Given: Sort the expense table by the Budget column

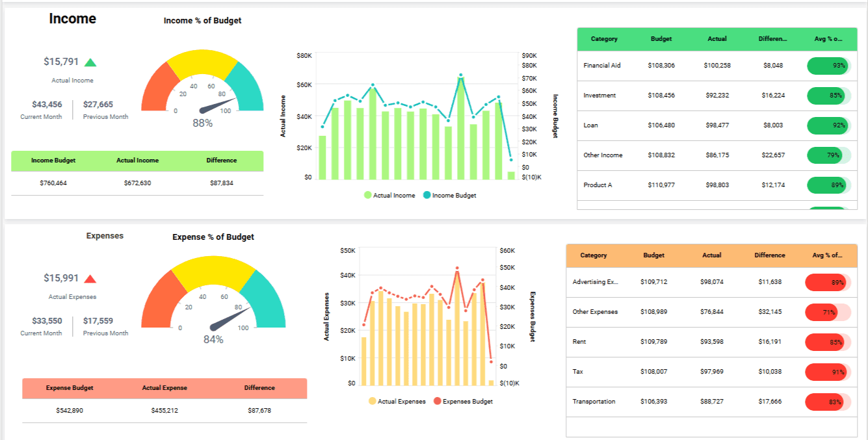Looking at the screenshot, I should (653, 255).
